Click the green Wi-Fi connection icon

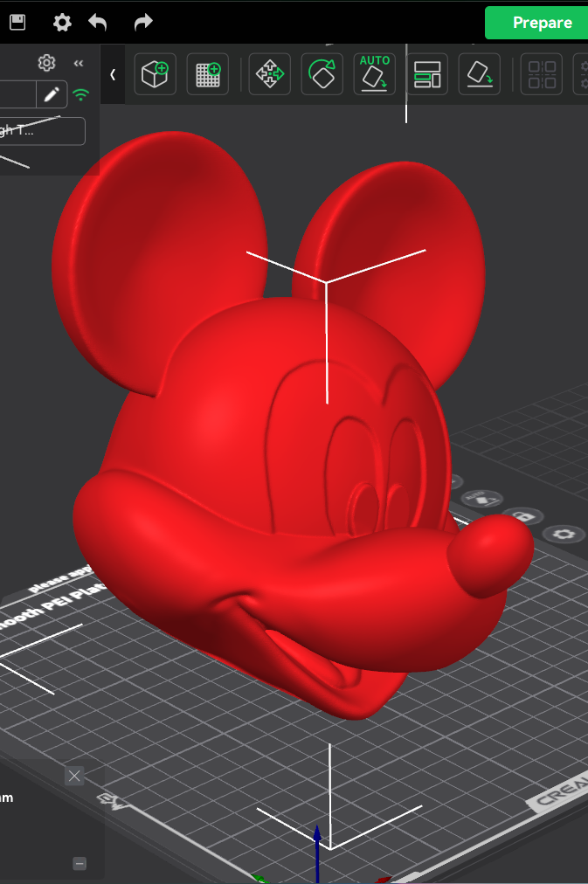point(81,94)
